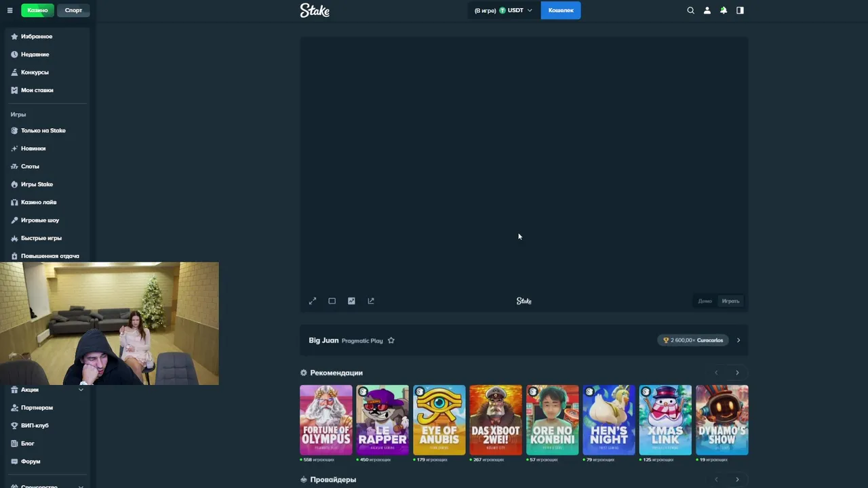The width and height of the screenshot is (868, 488).
Task: Open the user profile icon
Action: point(707,10)
